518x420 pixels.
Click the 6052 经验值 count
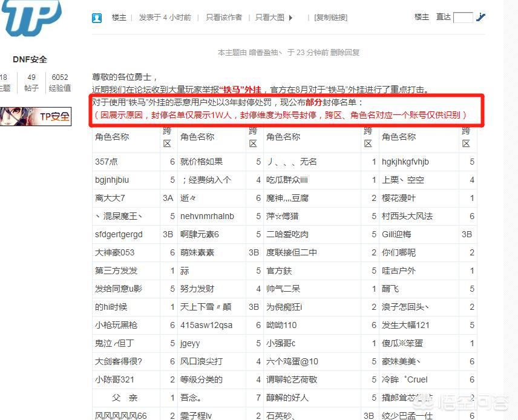click(60, 83)
